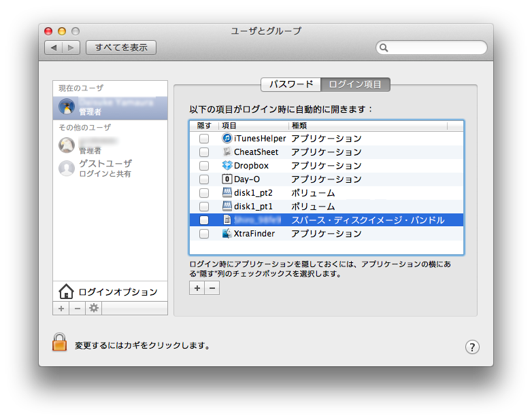Toggle hide checkbox for sparse disk image row

[x=204, y=220]
